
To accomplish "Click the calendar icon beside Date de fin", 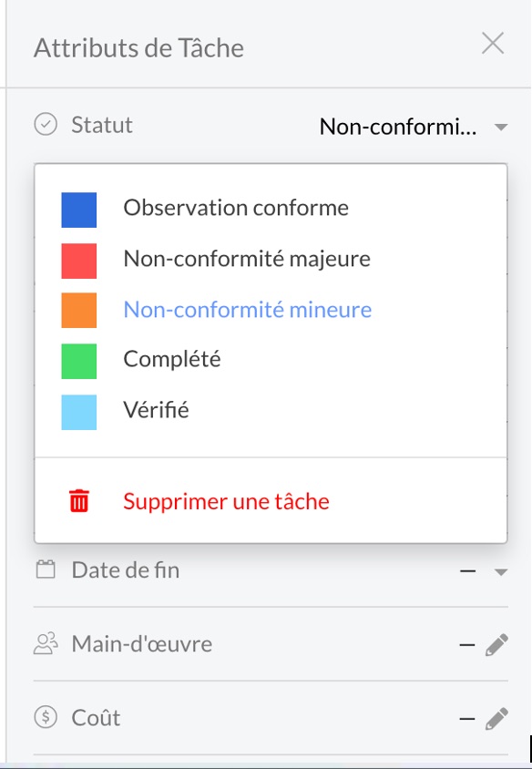I will [x=46, y=569].
